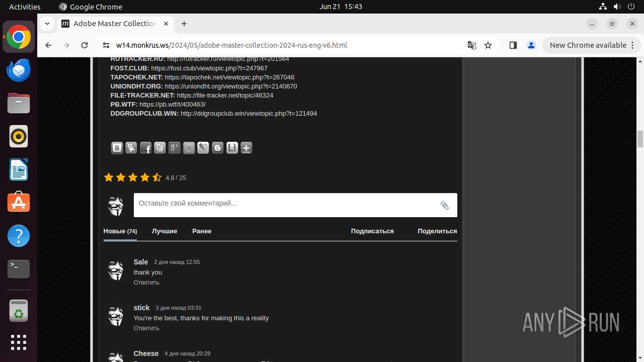Open the Files manager from the dock
The height and width of the screenshot is (362, 644).
(19, 103)
